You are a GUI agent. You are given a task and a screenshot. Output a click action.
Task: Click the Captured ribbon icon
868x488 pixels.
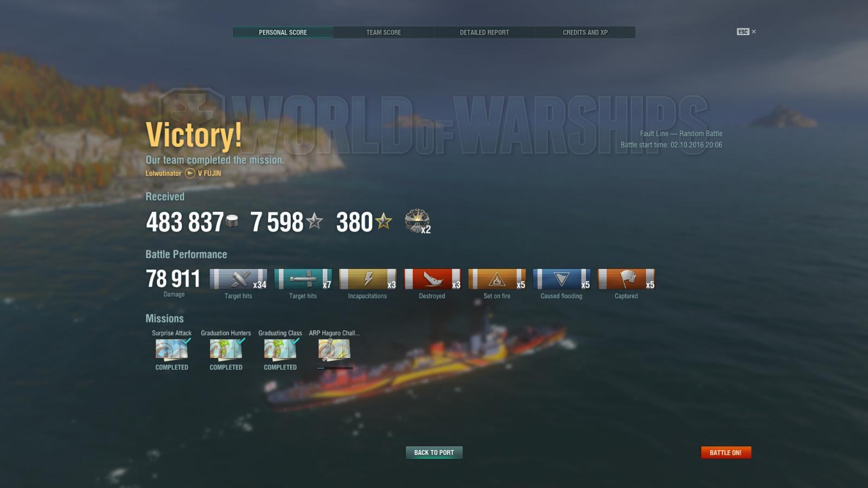pos(626,279)
